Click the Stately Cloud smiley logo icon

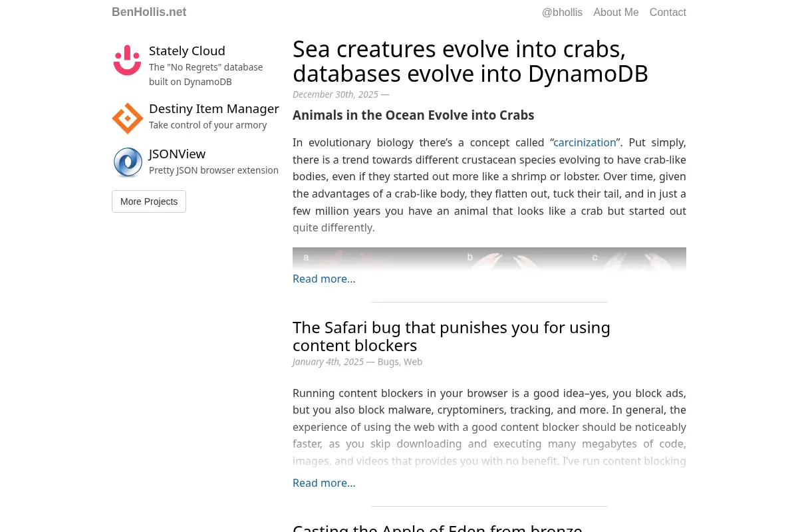click(x=127, y=61)
